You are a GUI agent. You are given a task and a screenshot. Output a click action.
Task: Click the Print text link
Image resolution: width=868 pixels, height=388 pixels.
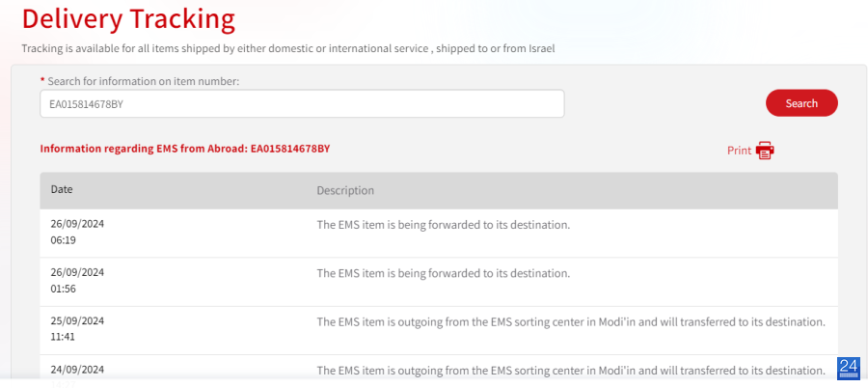coord(739,151)
